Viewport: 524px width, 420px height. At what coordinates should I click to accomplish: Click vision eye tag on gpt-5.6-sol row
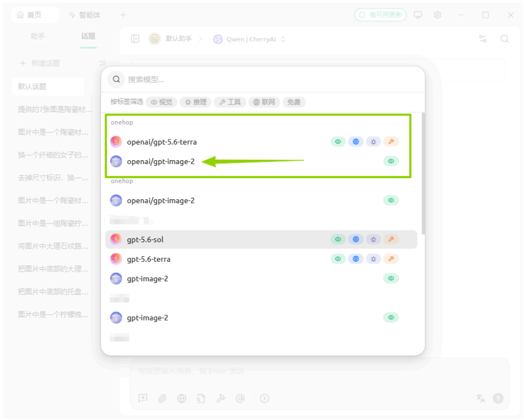(x=338, y=239)
